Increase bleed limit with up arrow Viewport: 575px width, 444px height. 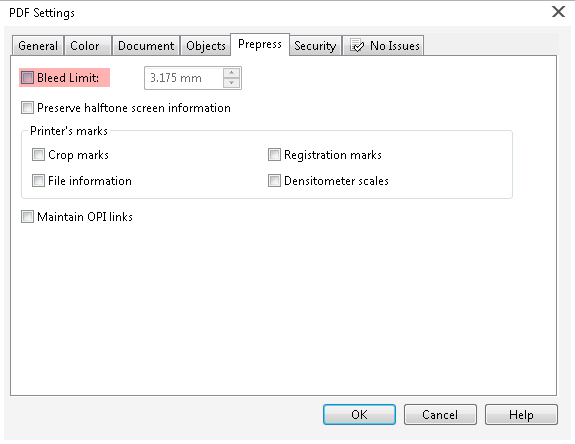point(231,73)
